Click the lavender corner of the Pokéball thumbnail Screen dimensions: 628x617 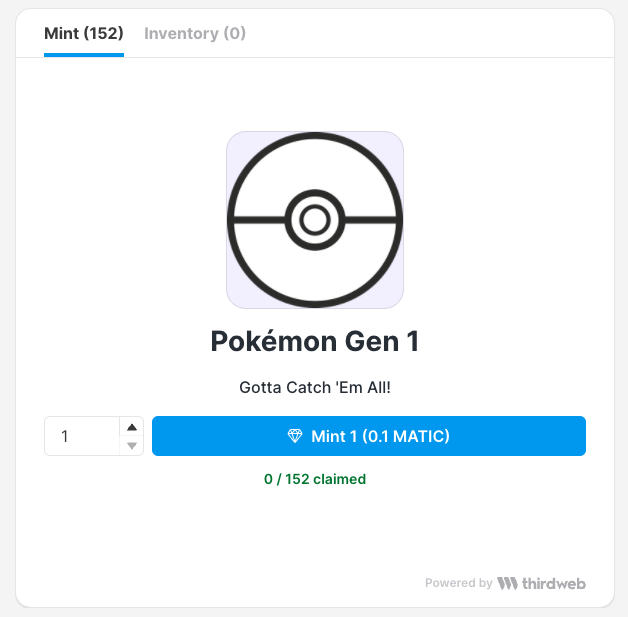233,139
